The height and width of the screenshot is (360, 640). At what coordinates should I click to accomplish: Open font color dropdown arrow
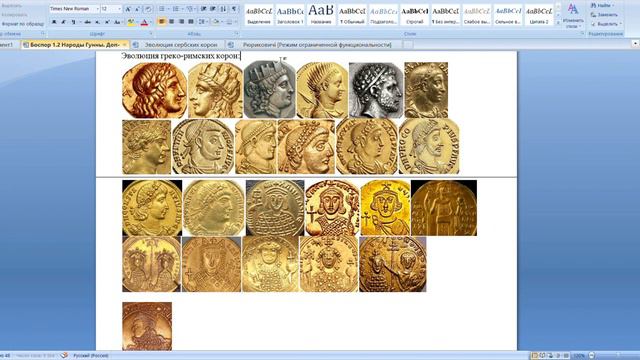tap(151, 22)
